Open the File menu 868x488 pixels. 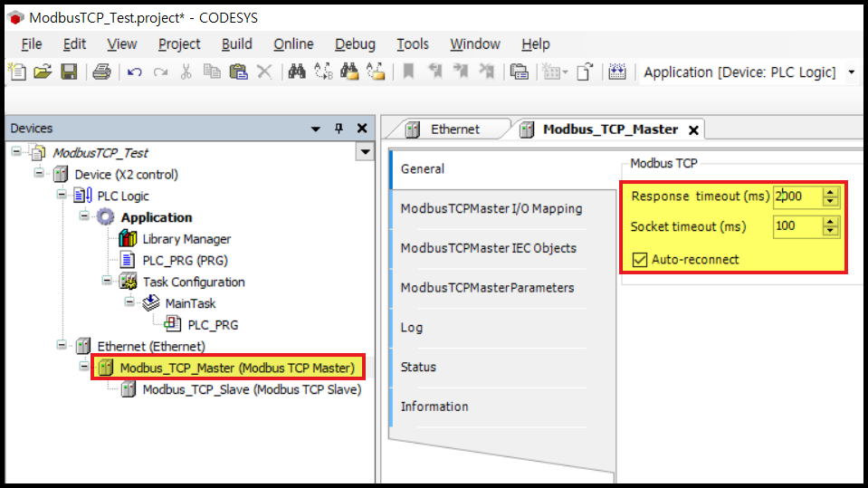(x=32, y=44)
